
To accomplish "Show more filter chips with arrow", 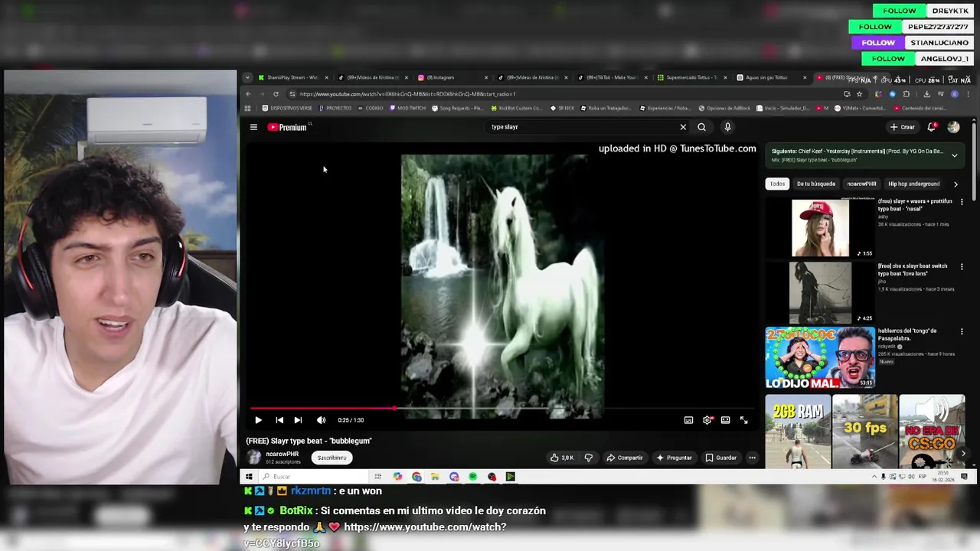I will 955,184.
